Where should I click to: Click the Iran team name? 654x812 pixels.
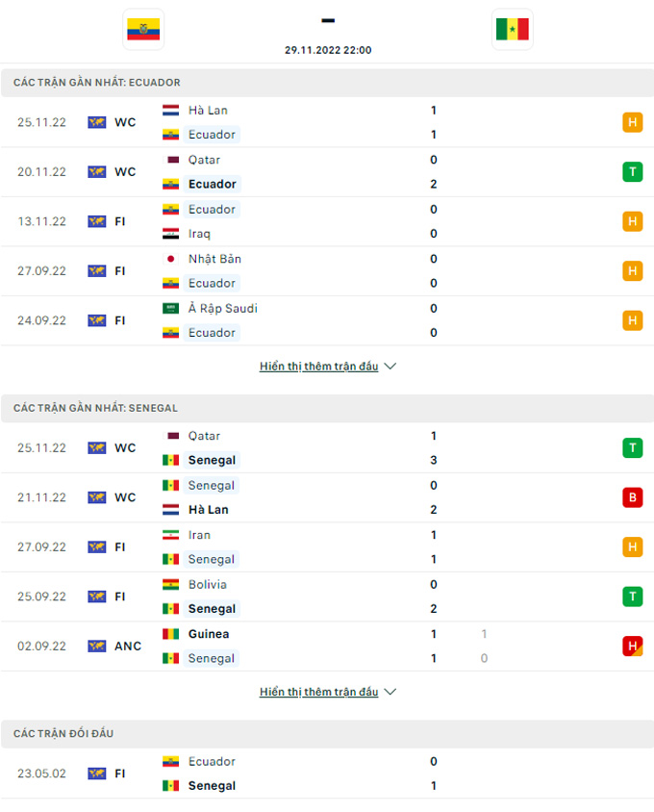coord(199,535)
